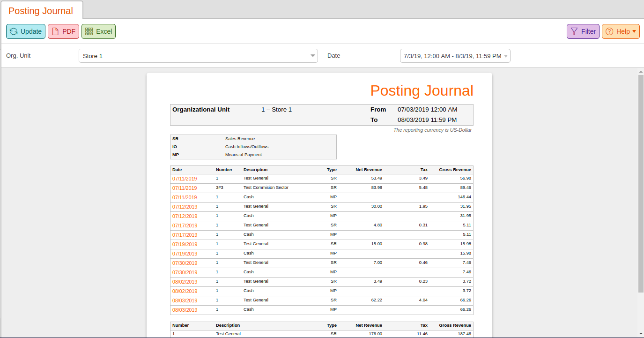Image resolution: width=644 pixels, height=338 pixels.
Task: Expand the Date range dropdown arrow
Action: pyautogui.click(x=506, y=56)
